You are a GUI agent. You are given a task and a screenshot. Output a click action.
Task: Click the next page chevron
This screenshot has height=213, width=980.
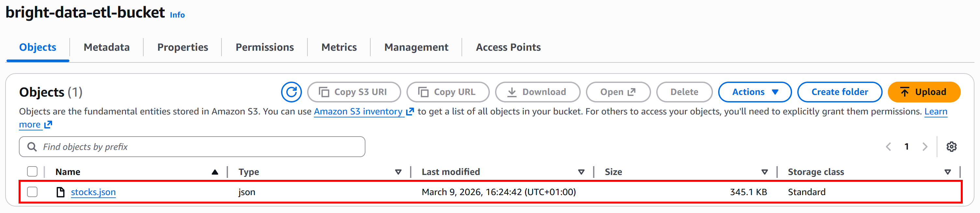click(x=925, y=147)
